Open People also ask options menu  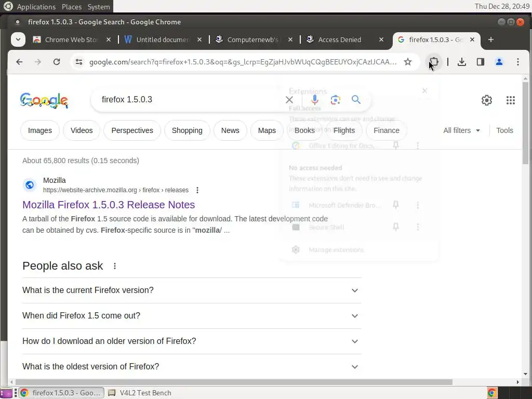tap(115, 266)
